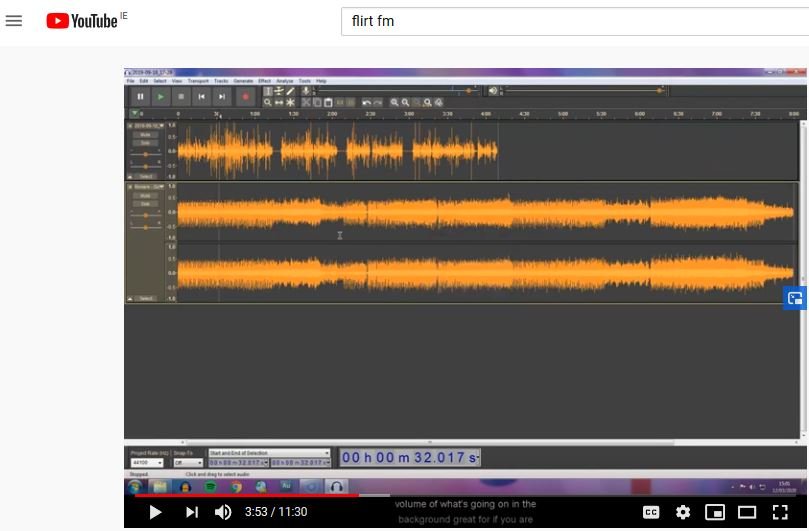Viewport: 809px width, 531px height.
Task: Click the playback meter speaker icon
Action: coord(493,91)
